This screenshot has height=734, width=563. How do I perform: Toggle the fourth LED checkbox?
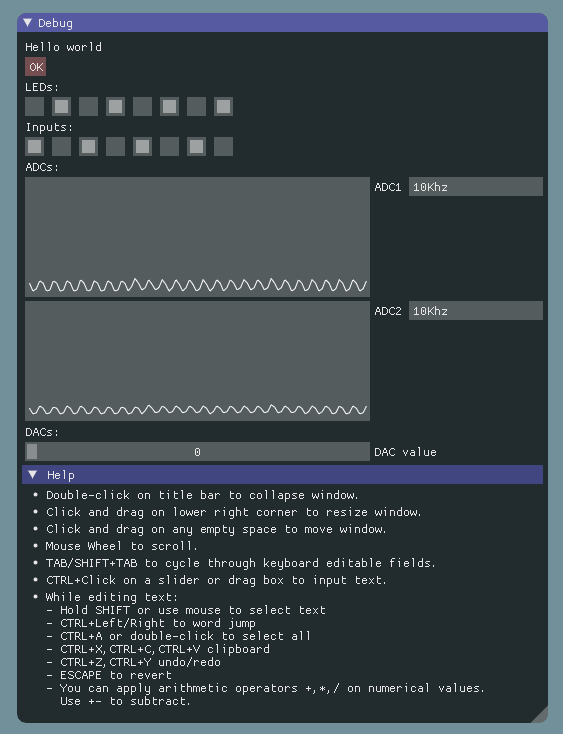116,106
